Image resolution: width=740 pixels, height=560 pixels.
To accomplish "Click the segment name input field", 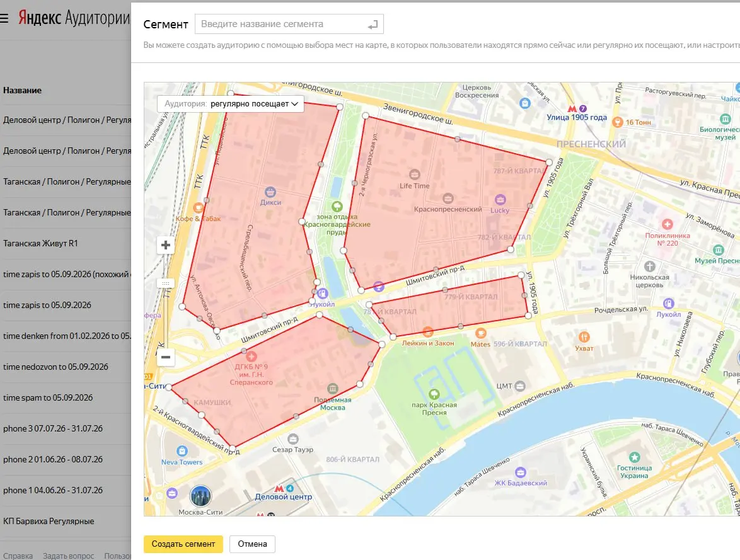I will [x=289, y=24].
